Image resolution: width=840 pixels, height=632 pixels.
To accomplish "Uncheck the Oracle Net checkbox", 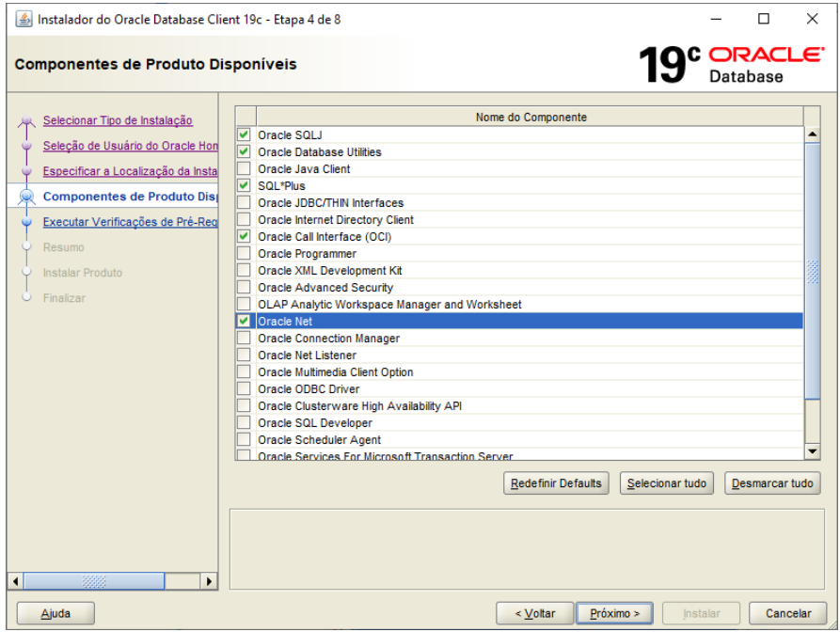I will coord(244,321).
